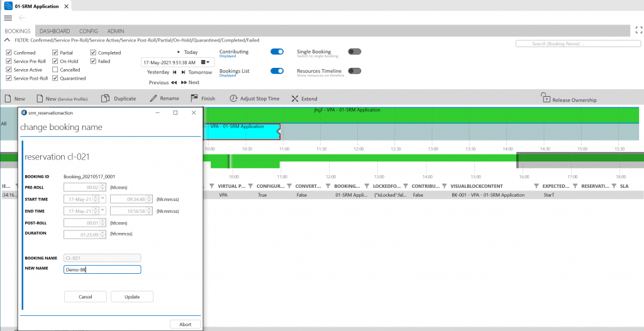Viewport: 644px width, 331px height.
Task: Click filter icon right of BOOKING... header
Action: pos(367,186)
